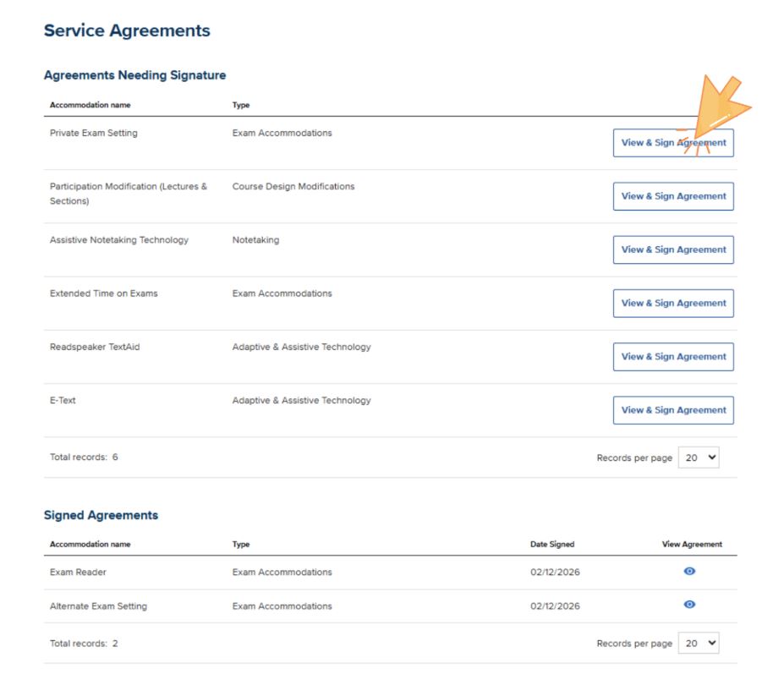Select E-Text accommodation name
The width and height of the screenshot is (784, 685).
pos(63,401)
